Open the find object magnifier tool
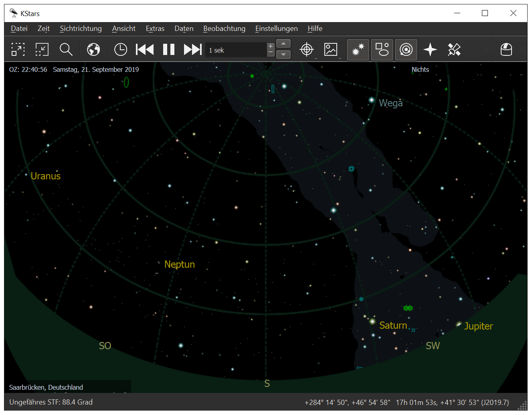Image resolution: width=532 pixels, height=415 pixels. [66, 49]
